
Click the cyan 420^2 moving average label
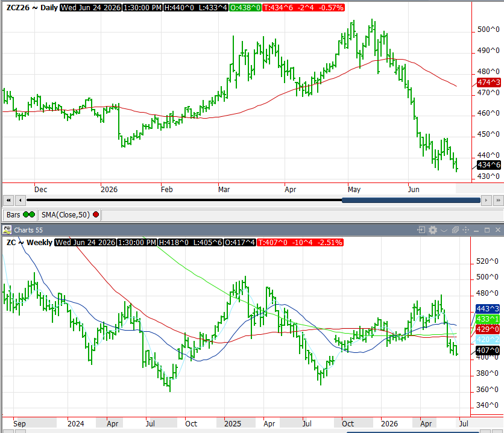pyautogui.click(x=488, y=340)
